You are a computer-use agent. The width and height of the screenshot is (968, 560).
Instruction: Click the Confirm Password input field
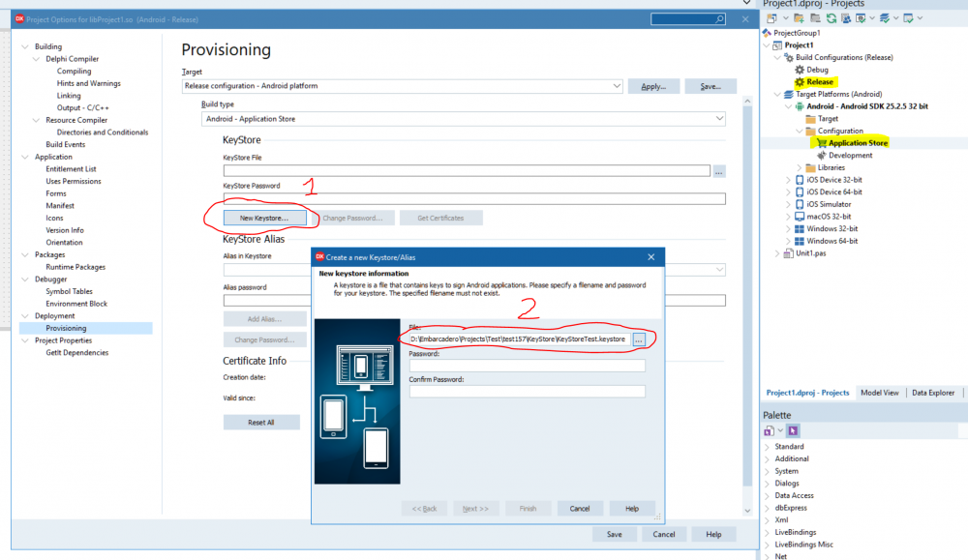[x=528, y=392]
